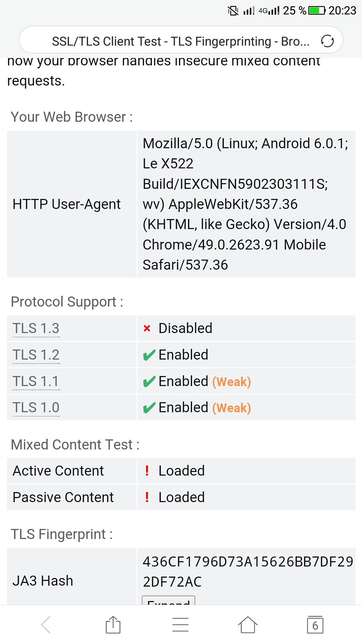This screenshot has height=644, width=362.
Task: Select the JA3 hash value text
Action: coord(248,572)
